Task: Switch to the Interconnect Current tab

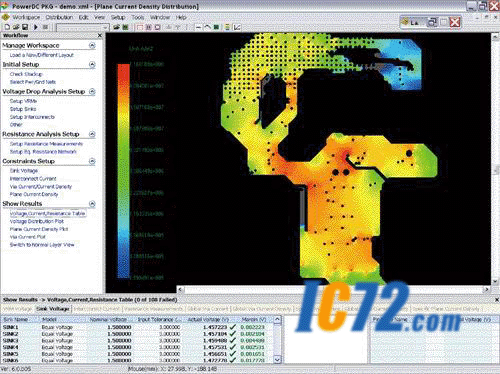Action: coord(97,309)
